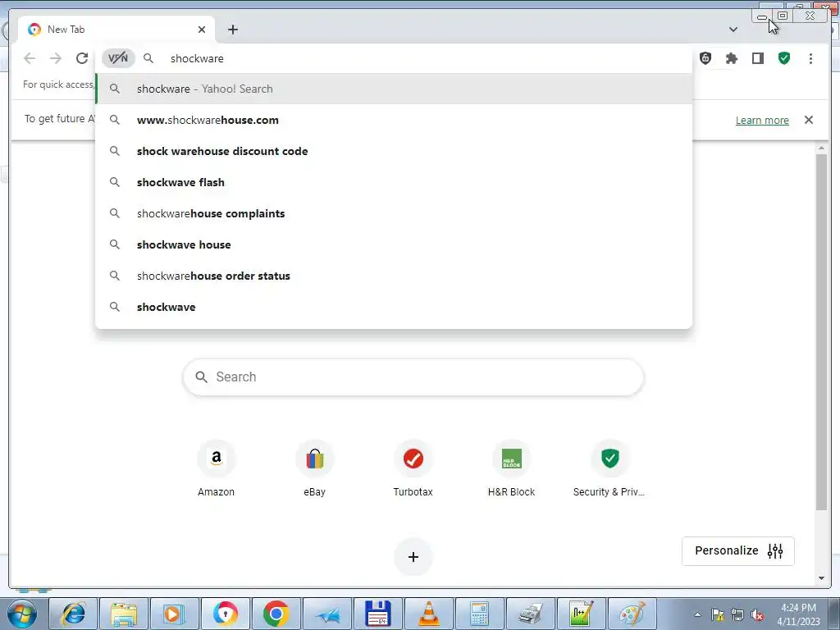
Task: Expand the tab search chevron
Action: tap(733, 30)
